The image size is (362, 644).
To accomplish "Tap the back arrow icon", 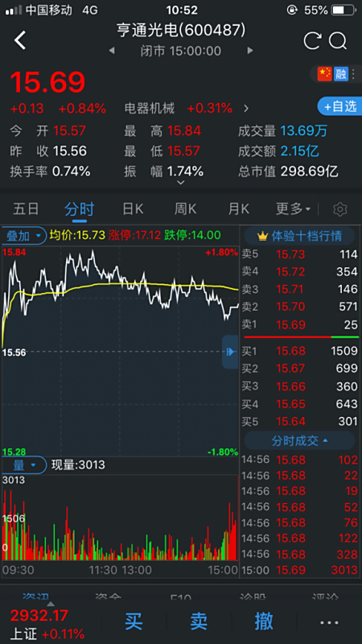I will coord(20,40).
